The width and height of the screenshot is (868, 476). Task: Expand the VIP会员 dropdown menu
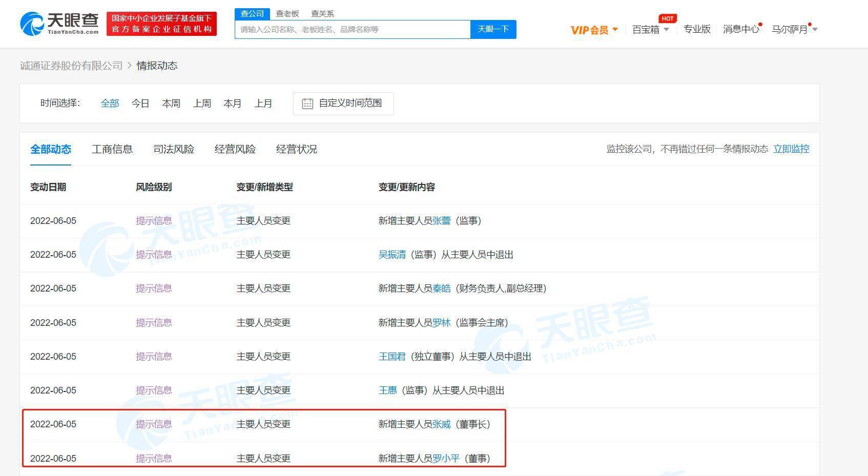click(594, 30)
